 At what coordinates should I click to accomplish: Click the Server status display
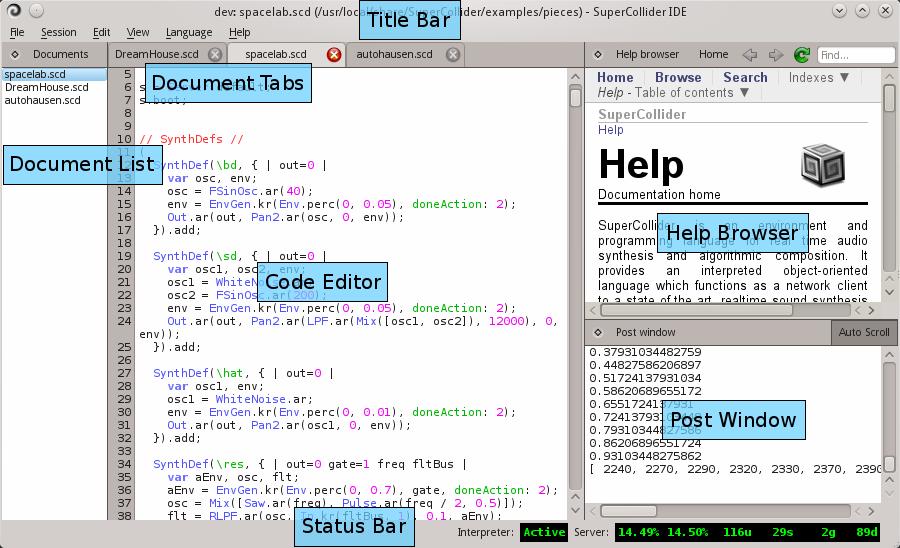click(747, 533)
